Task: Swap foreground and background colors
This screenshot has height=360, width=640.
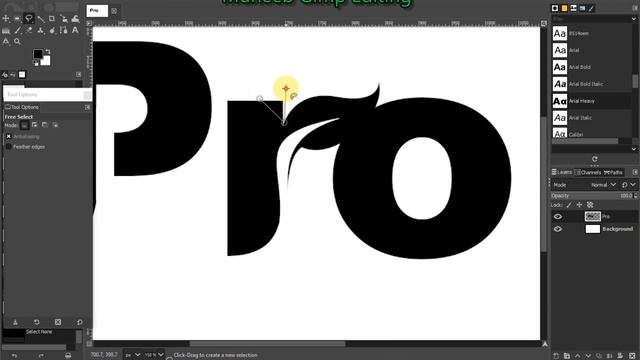Action: [x=48, y=51]
